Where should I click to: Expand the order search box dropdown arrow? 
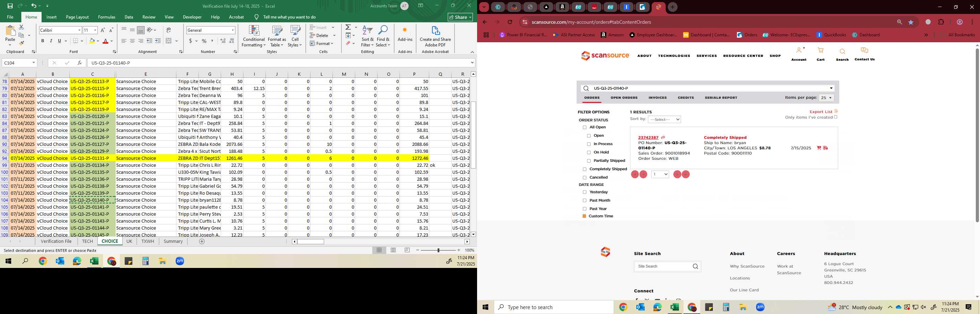tap(831, 88)
